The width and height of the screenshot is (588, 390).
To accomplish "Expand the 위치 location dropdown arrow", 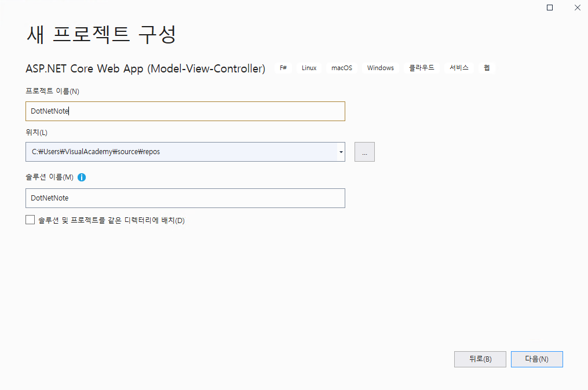I will point(341,152).
